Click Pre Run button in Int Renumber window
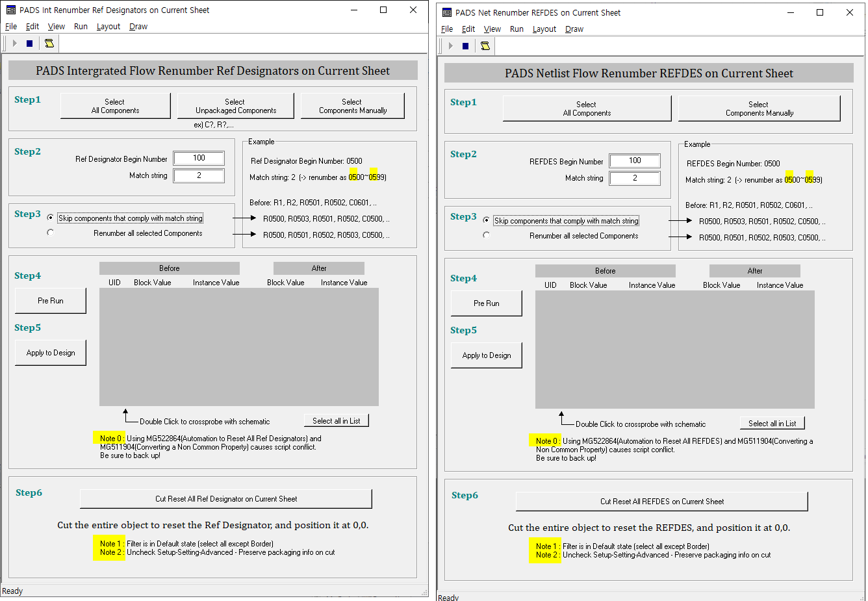Viewport: 868px width, 601px height. coord(51,301)
